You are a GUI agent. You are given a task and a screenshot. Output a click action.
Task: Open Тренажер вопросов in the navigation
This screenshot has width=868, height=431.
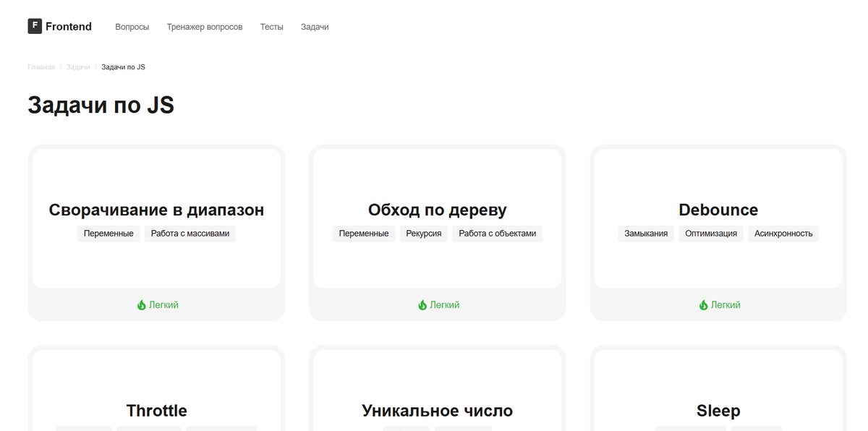tap(205, 27)
